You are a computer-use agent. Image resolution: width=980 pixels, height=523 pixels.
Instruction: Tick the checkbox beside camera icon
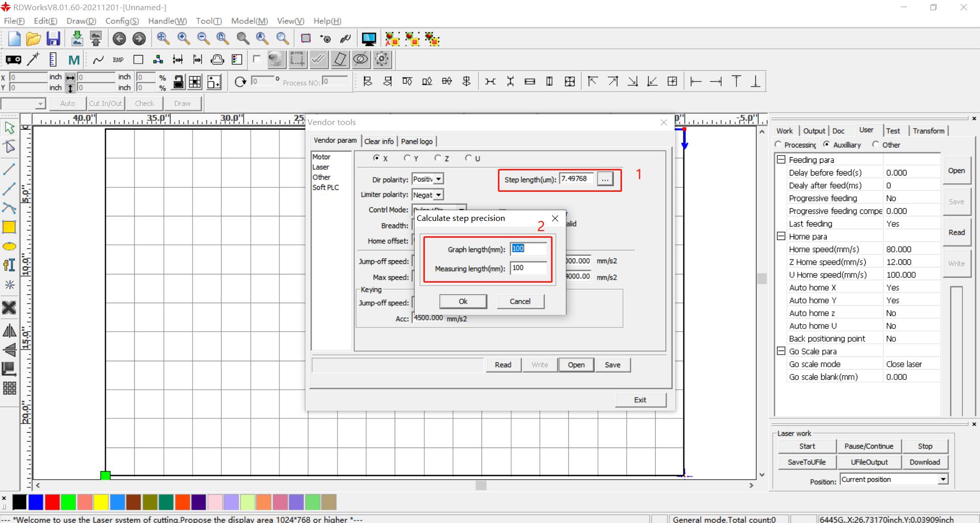(256, 59)
